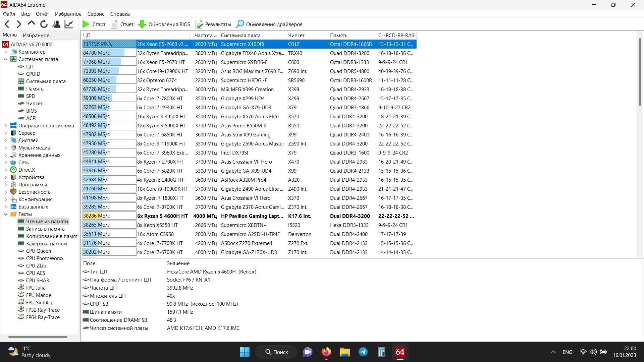Open the Вид menu
This screenshot has width=644, height=362.
[25, 14]
